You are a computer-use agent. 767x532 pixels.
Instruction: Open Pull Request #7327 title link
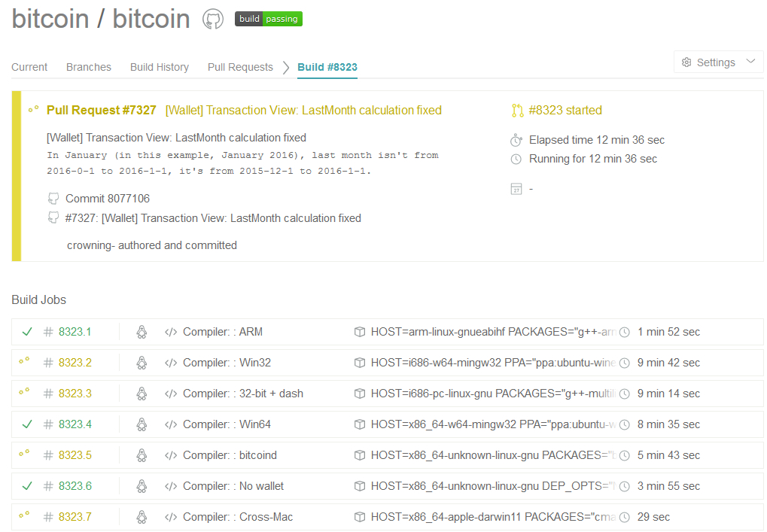coord(102,110)
